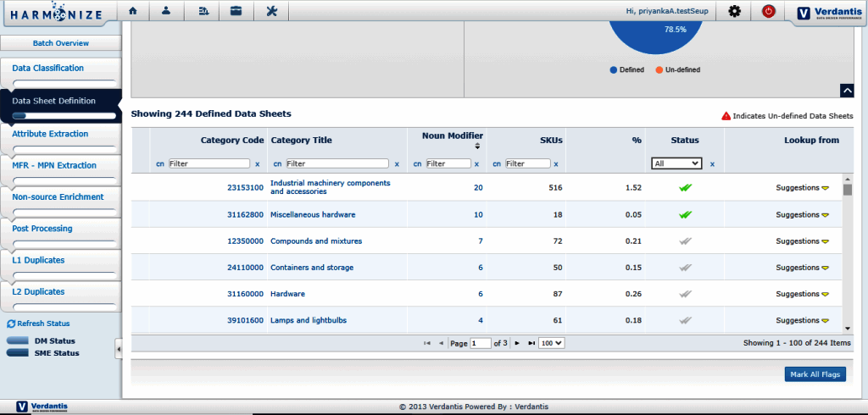
Task: Click the red power logout icon
Action: click(769, 11)
